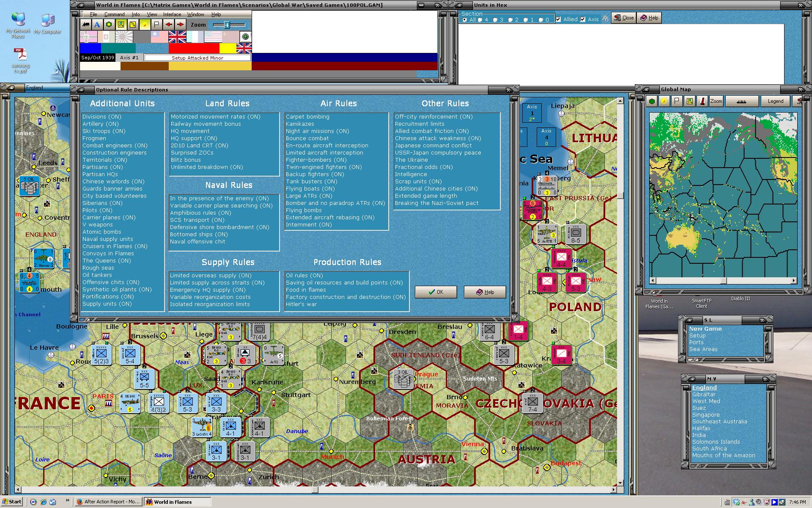Click Help in Optional Rule Descriptions dialog
This screenshot has width=812, height=508.
click(x=485, y=292)
